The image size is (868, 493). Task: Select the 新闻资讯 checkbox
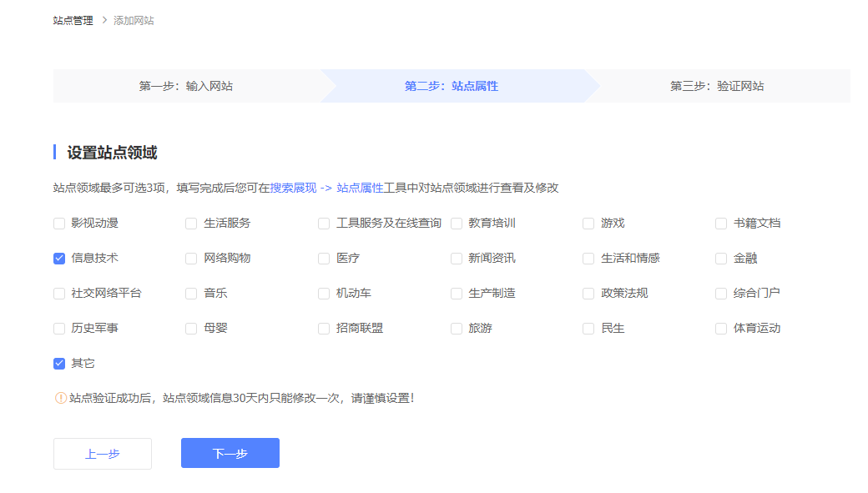point(457,259)
